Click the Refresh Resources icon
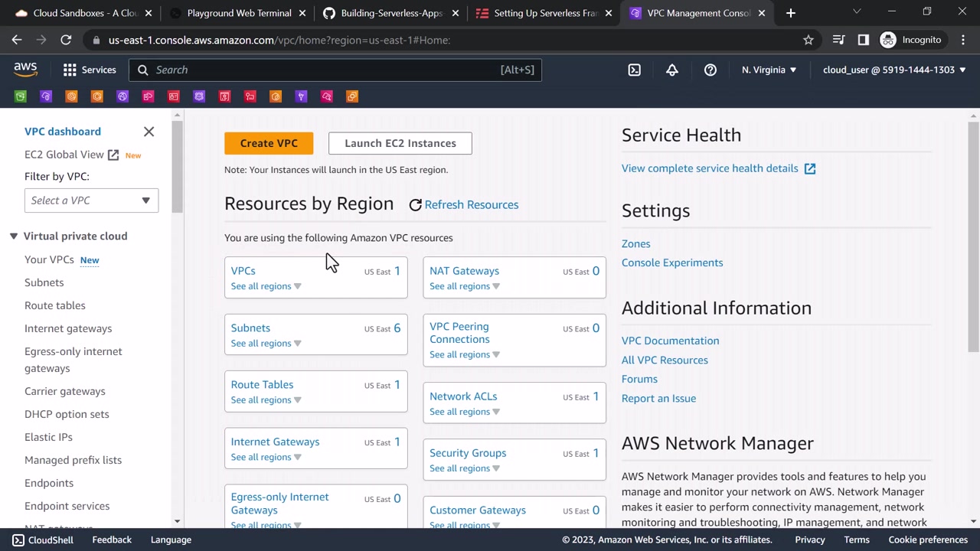This screenshot has height=551, width=980. point(415,205)
